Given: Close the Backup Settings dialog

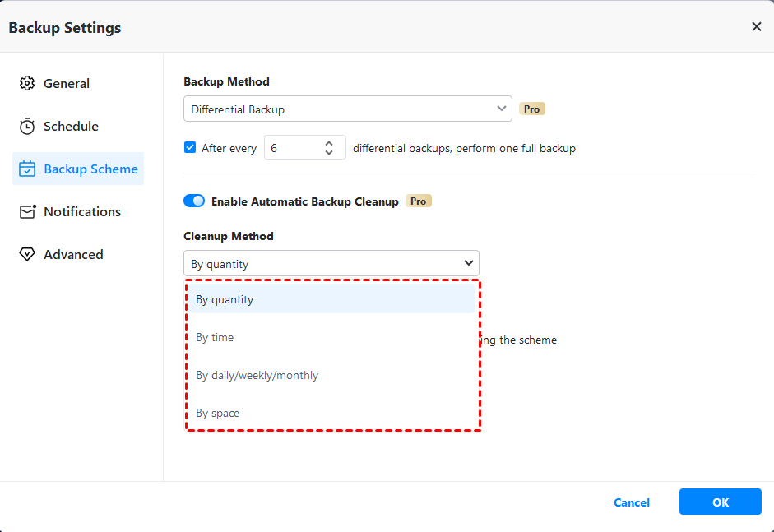Looking at the screenshot, I should tap(756, 26).
